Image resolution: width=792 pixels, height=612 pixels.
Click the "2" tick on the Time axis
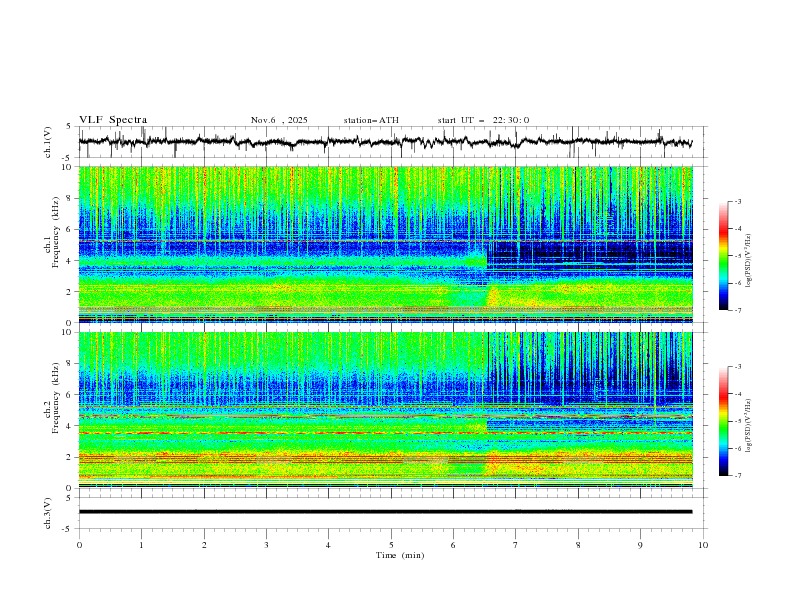[x=204, y=545]
